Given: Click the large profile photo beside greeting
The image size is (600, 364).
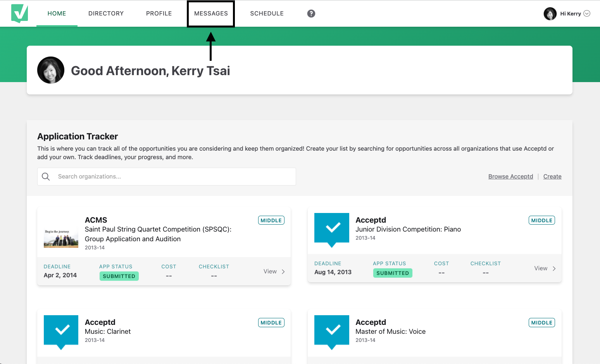Looking at the screenshot, I should [51, 70].
